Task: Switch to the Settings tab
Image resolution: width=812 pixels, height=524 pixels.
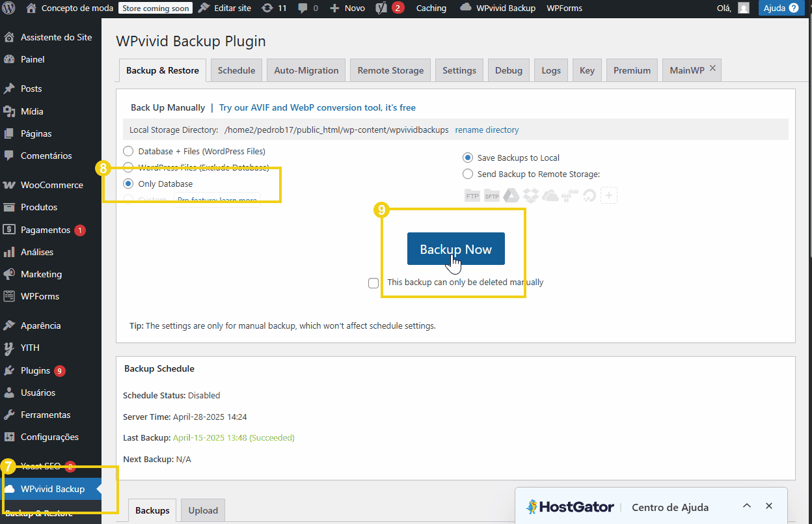Action: [x=459, y=70]
